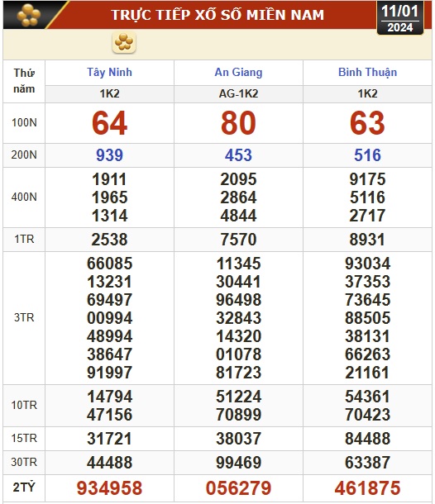Click An Giang number 2864

pos(238,197)
